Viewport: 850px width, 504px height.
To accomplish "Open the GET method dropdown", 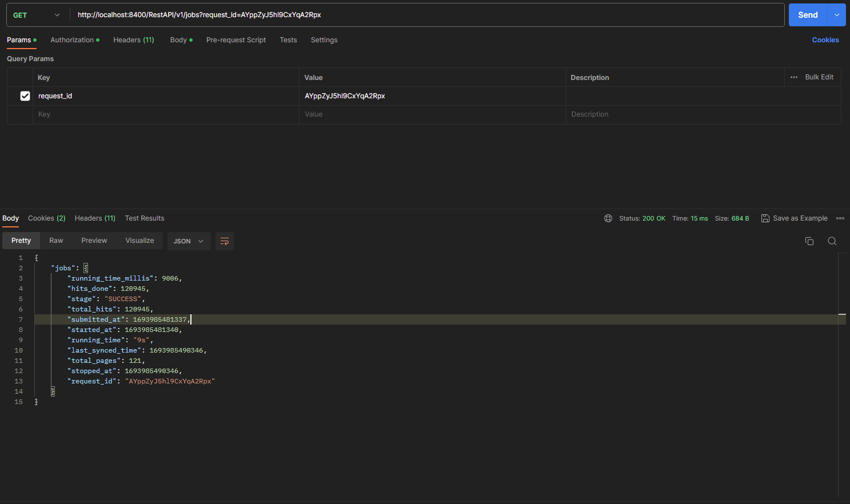I will (x=36, y=14).
